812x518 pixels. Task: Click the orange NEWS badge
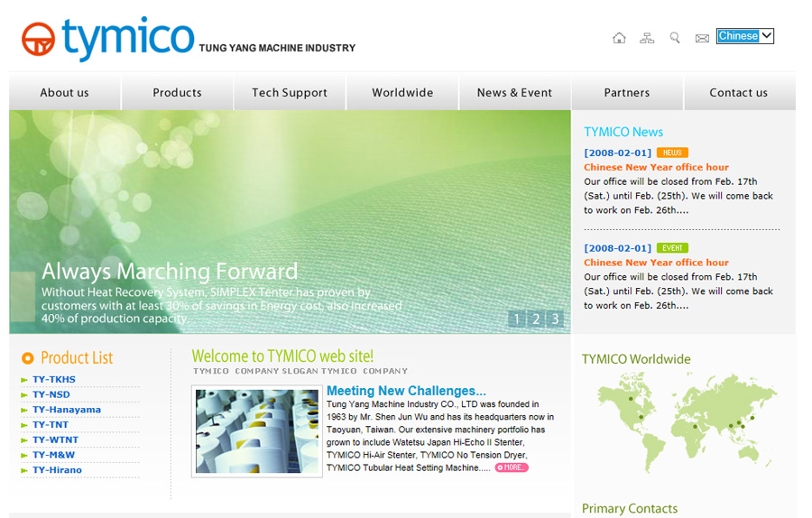pos(672,153)
